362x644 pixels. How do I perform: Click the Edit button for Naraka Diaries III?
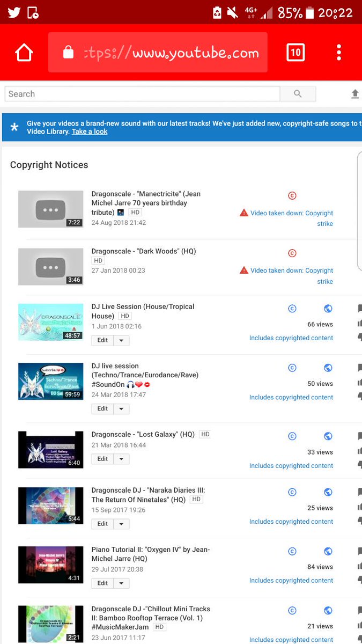[102, 524]
